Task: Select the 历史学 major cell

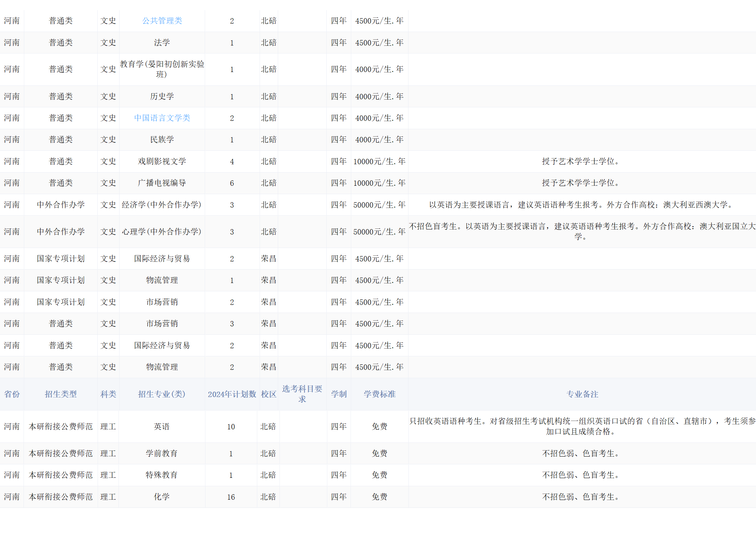Action: 162,97
